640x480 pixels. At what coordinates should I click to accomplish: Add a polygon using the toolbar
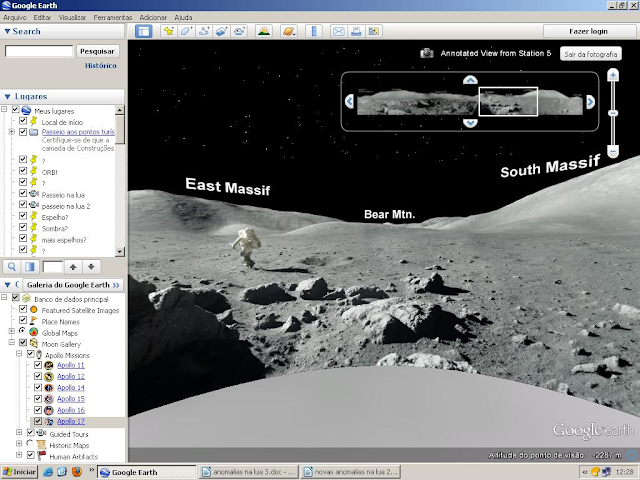186,31
